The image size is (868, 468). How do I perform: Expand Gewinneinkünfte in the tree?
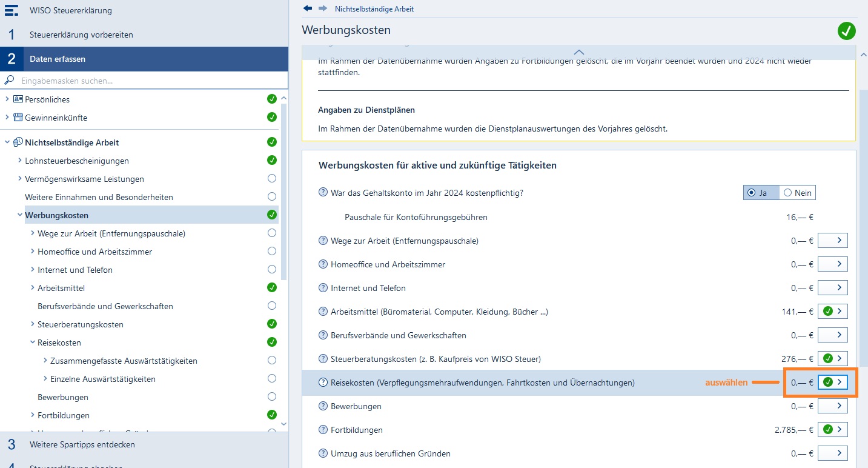7,118
